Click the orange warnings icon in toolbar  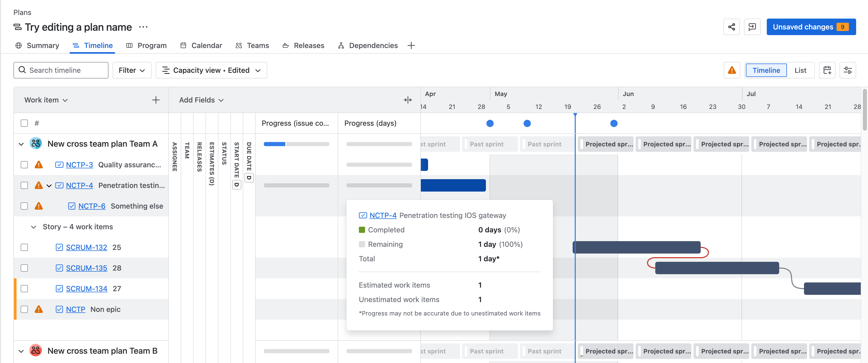731,70
